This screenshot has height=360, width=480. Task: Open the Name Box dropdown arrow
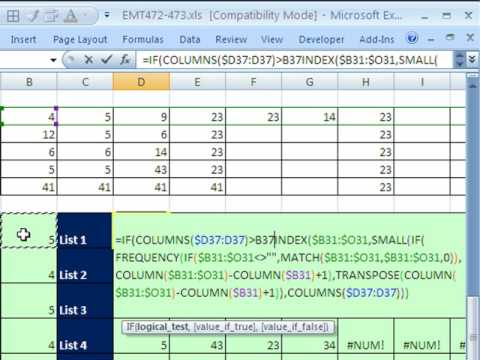tap(53, 60)
